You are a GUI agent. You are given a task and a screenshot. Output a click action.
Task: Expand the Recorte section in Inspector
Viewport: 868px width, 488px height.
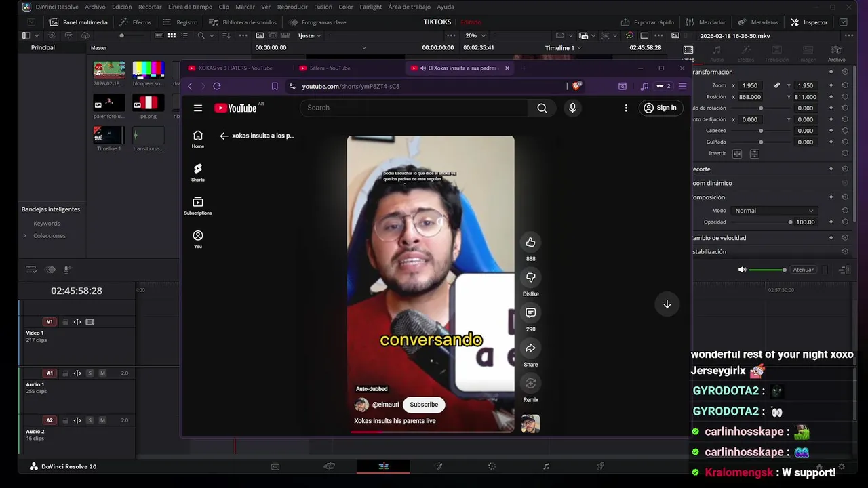coord(702,169)
